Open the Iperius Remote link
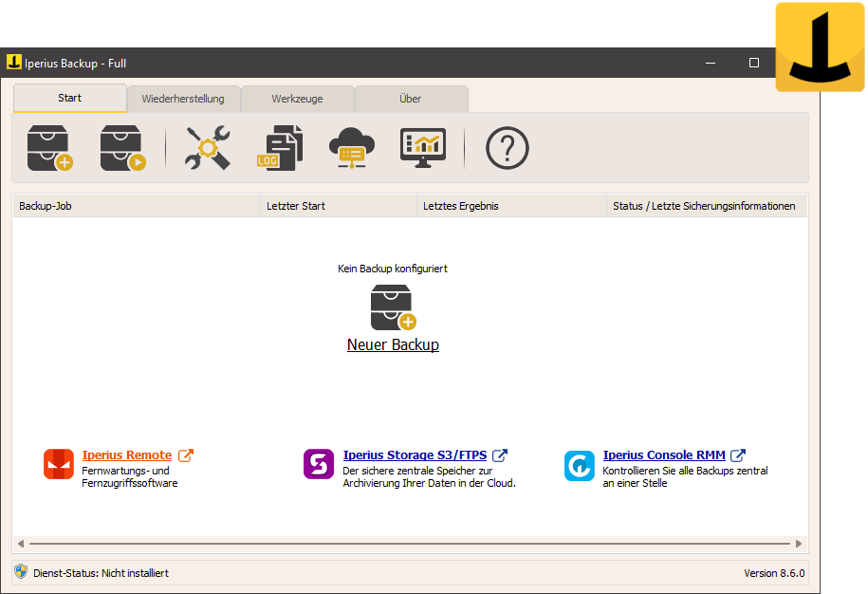 127,455
